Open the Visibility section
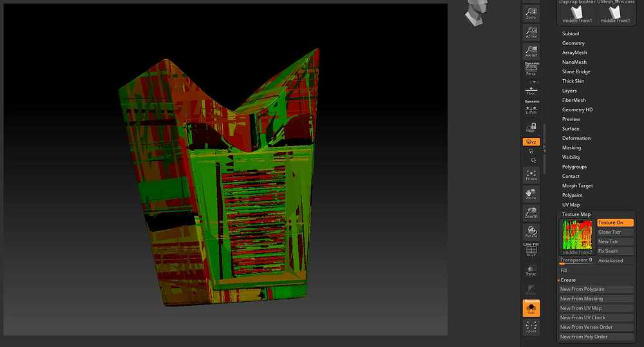644x347 pixels. (x=571, y=157)
